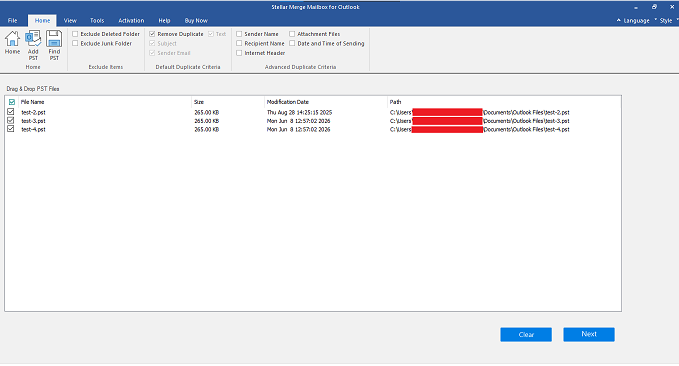
Task: Click the Thu Aug 28 modification date
Action: coord(299,113)
